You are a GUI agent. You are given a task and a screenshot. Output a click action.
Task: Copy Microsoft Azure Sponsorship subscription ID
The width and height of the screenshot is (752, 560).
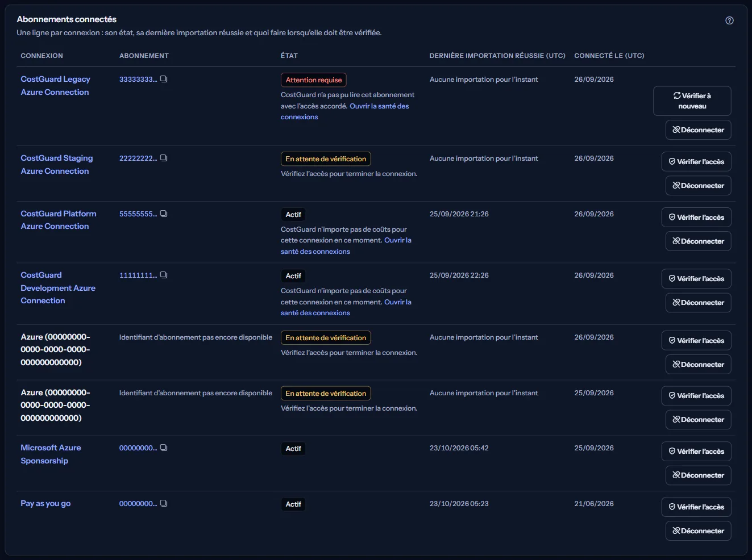click(164, 448)
